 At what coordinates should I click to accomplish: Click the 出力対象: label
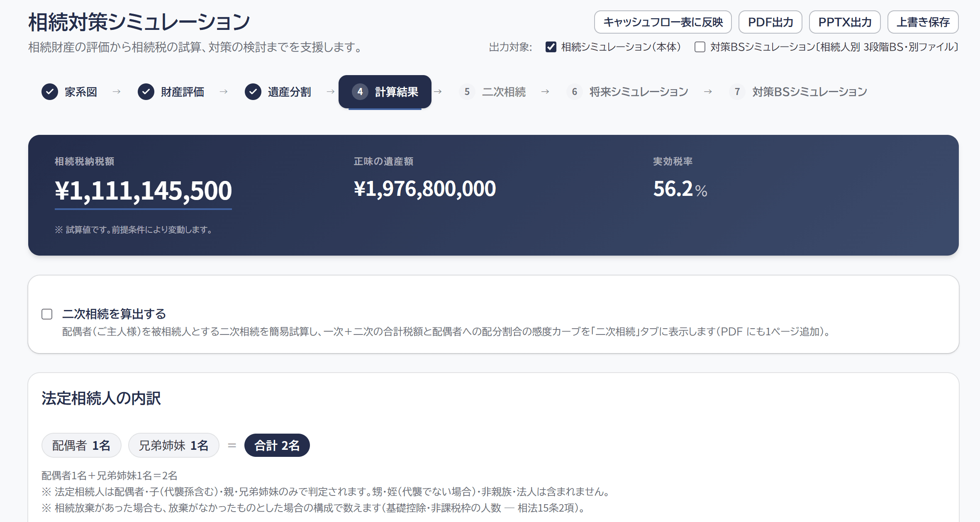pyautogui.click(x=510, y=47)
